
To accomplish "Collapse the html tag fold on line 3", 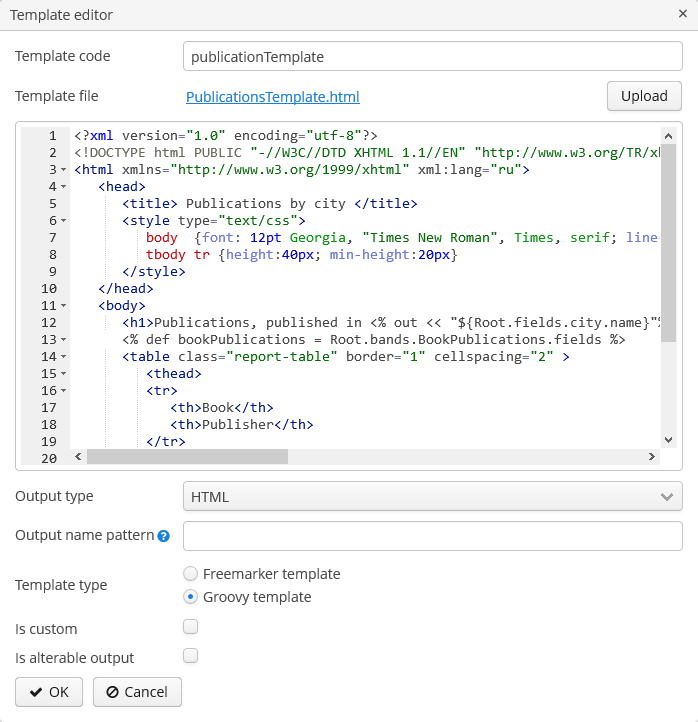I will tap(64, 170).
